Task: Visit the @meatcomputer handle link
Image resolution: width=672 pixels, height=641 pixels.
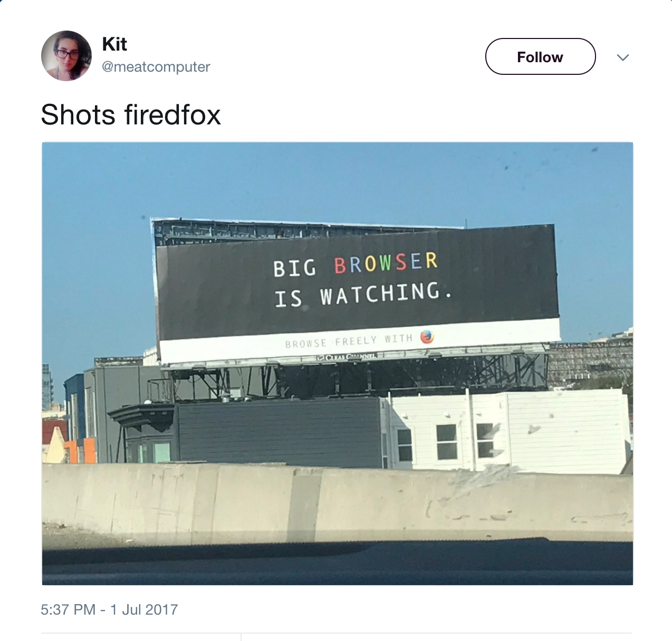Action: [x=156, y=67]
